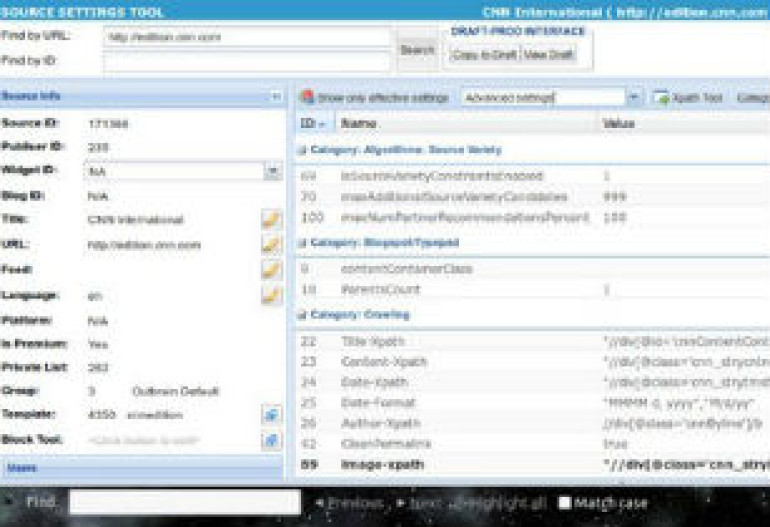Click the cnnedition template name
Image resolution: width=770 pixels, height=527 pixels.
[x=155, y=415]
